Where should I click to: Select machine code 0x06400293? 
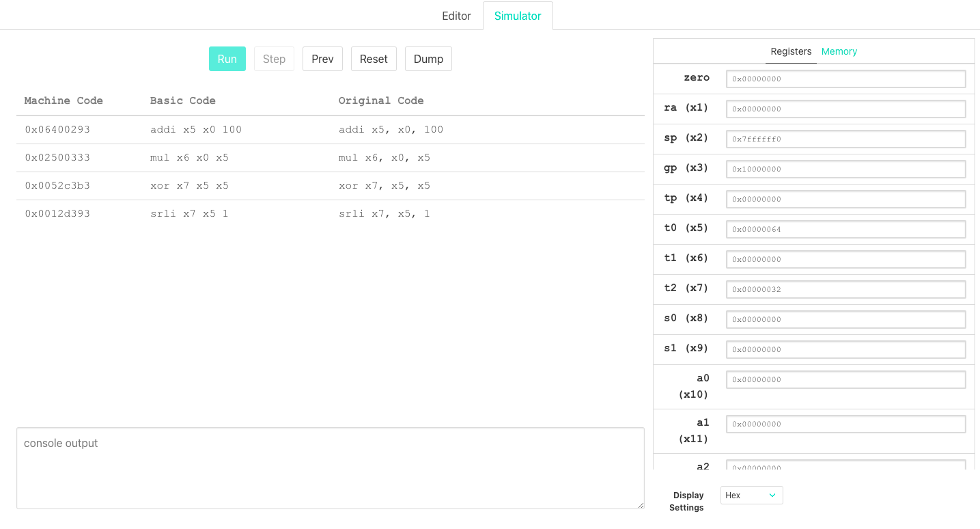pos(57,130)
